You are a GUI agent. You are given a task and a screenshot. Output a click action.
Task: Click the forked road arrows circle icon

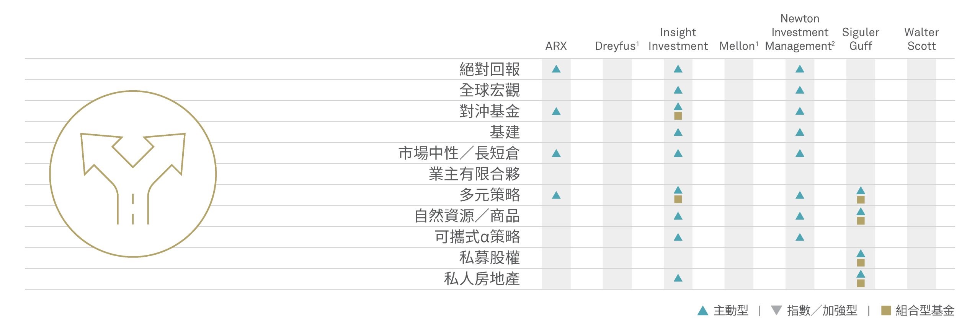coord(133,174)
